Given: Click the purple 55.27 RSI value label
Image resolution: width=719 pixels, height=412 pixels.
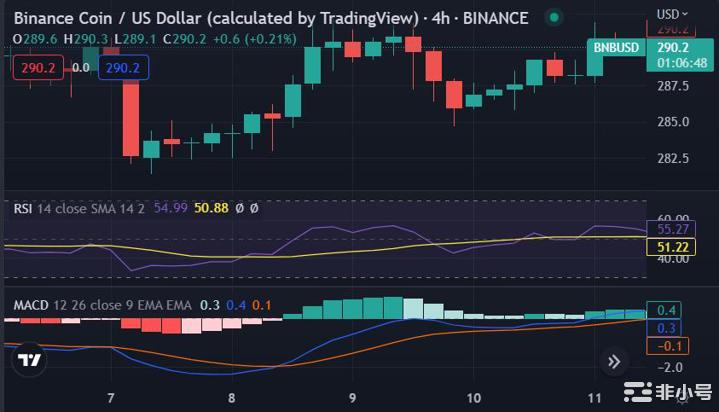Looking at the screenshot, I should (x=669, y=228).
